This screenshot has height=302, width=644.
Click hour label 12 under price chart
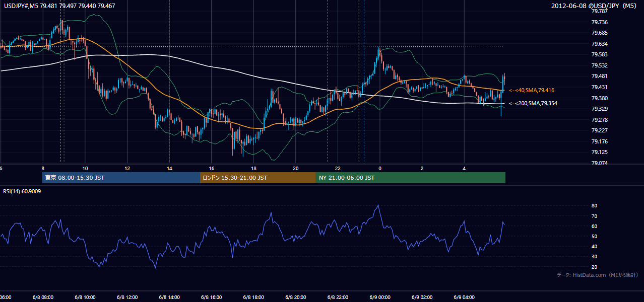point(127,168)
